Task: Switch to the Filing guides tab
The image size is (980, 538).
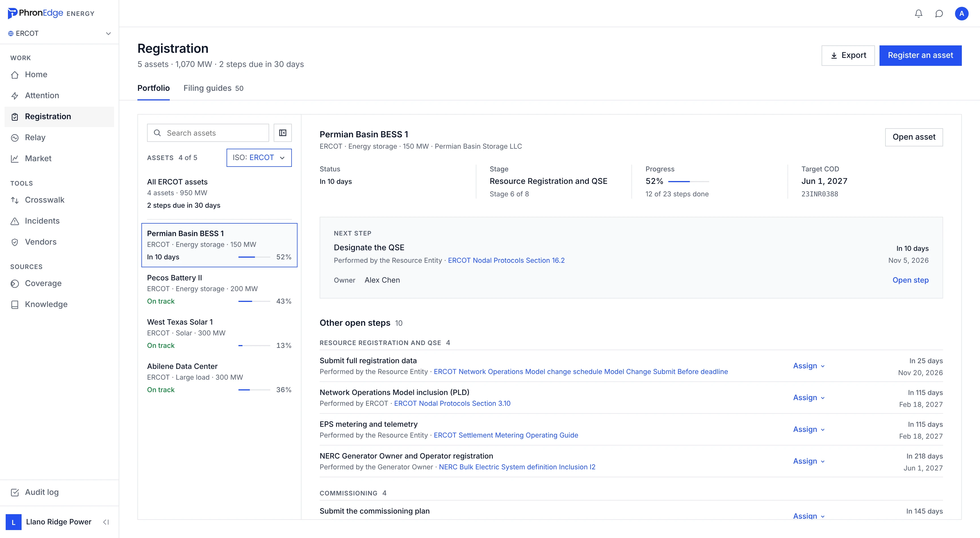Action: [213, 88]
